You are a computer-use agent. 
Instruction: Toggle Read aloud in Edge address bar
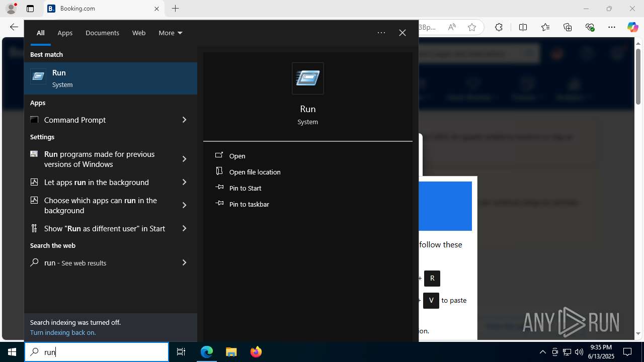[x=452, y=27]
